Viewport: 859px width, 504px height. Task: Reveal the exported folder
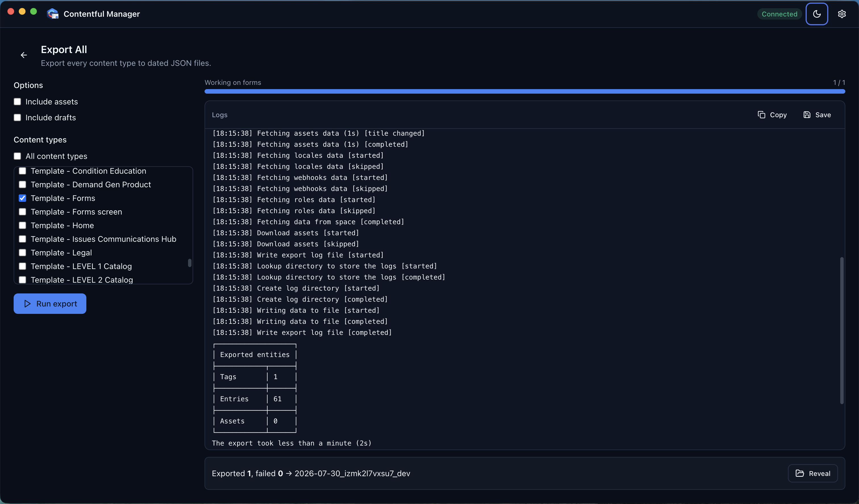pos(813,473)
